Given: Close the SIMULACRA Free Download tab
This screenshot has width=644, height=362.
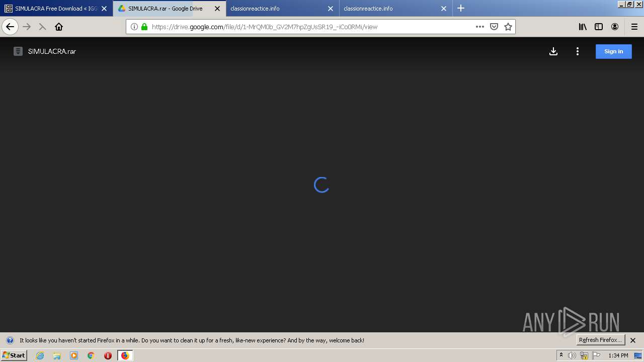Looking at the screenshot, I should click(x=104, y=9).
